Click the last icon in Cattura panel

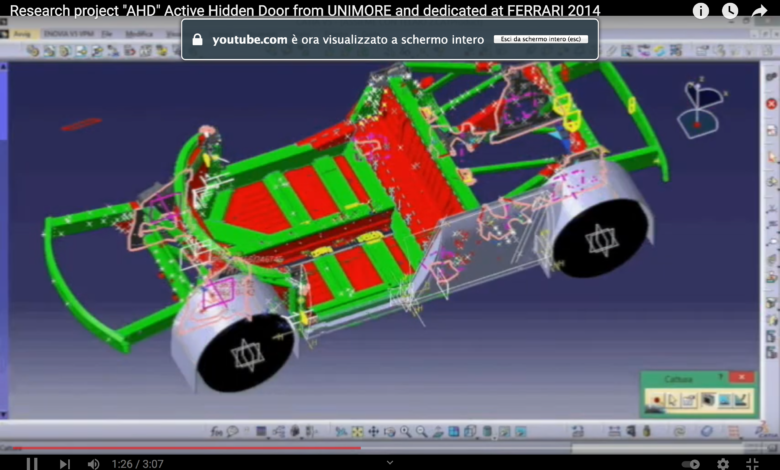coord(741,400)
